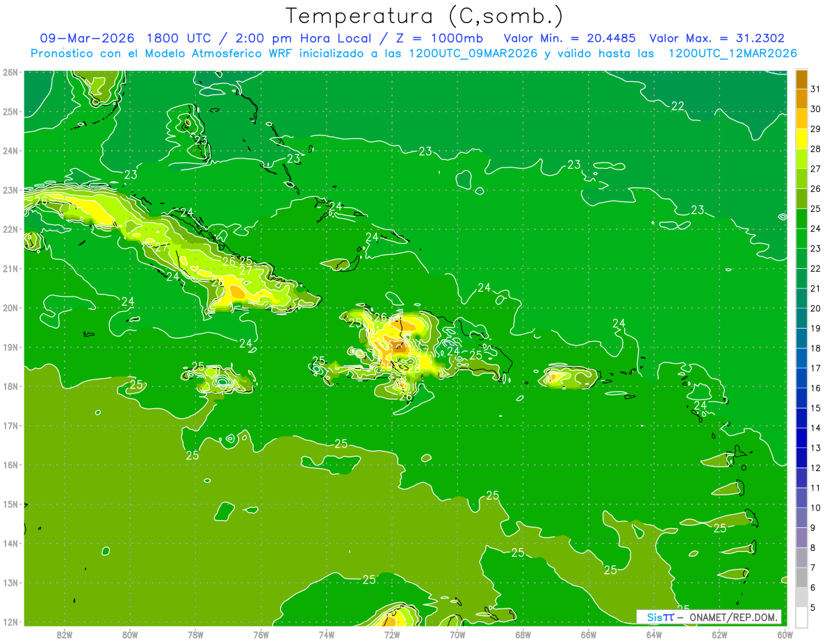Click the dark orange swatch above 31
The height and width of the screenshot is (644, 834).
[x=801, y=79]
